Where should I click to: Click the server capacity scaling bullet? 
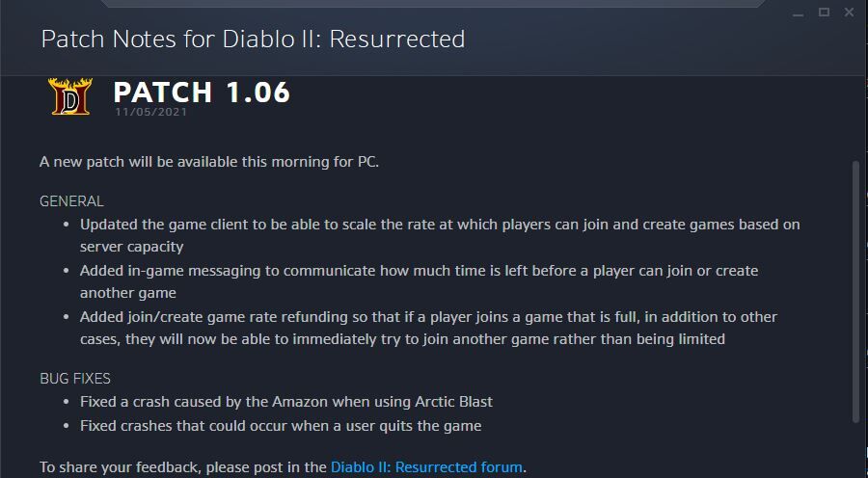(440, 235)
